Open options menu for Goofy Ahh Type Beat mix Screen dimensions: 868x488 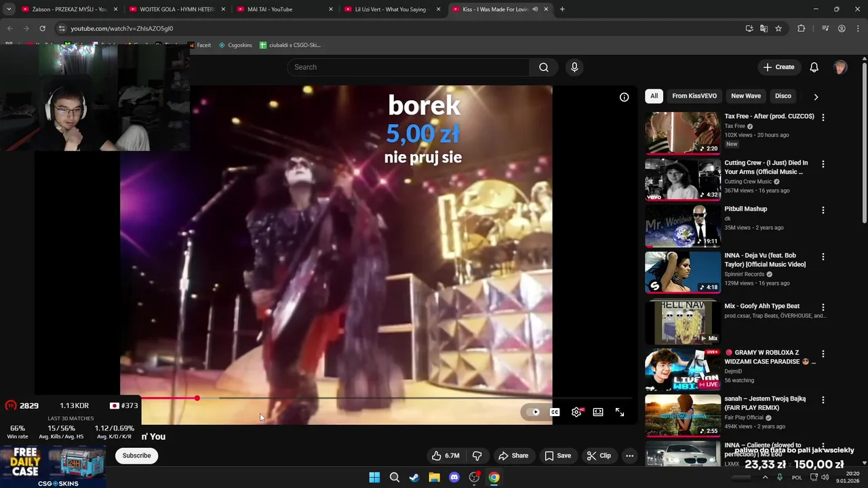(823, 307)
